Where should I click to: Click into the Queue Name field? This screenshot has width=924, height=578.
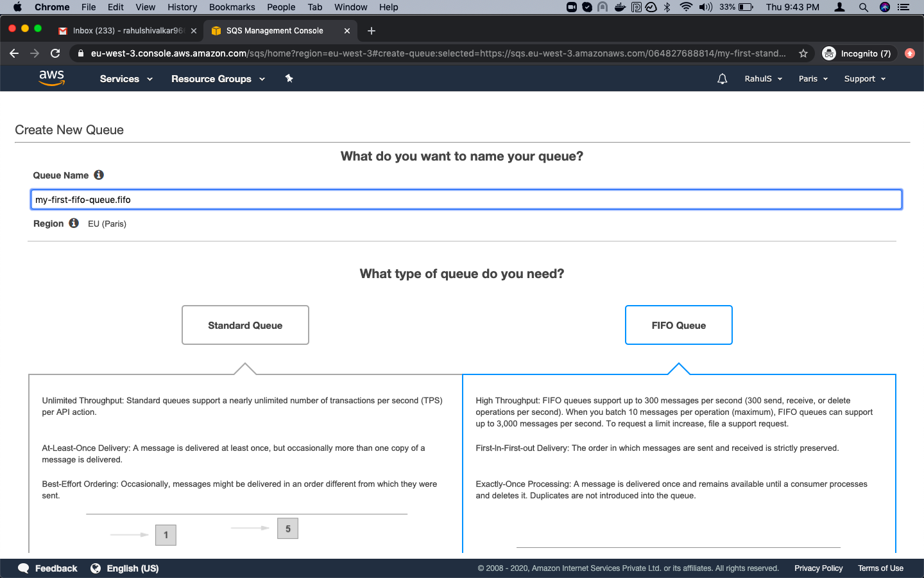point(466,199)
